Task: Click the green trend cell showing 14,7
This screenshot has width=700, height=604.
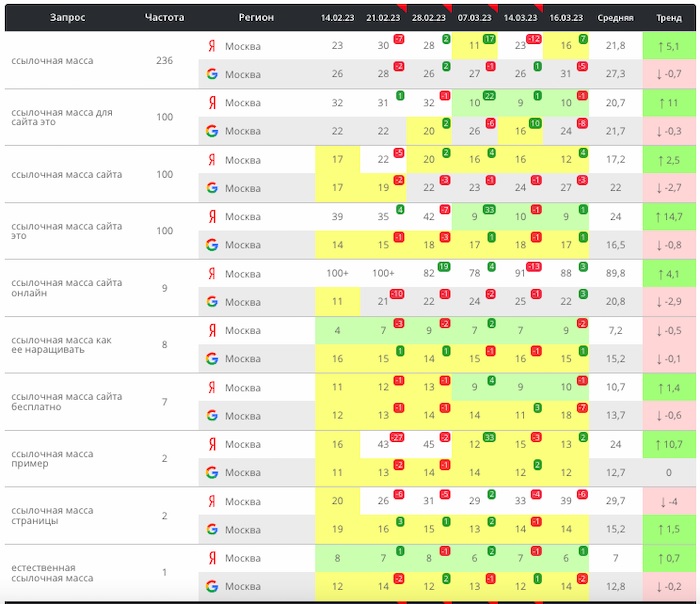Action: click(668, 216)
